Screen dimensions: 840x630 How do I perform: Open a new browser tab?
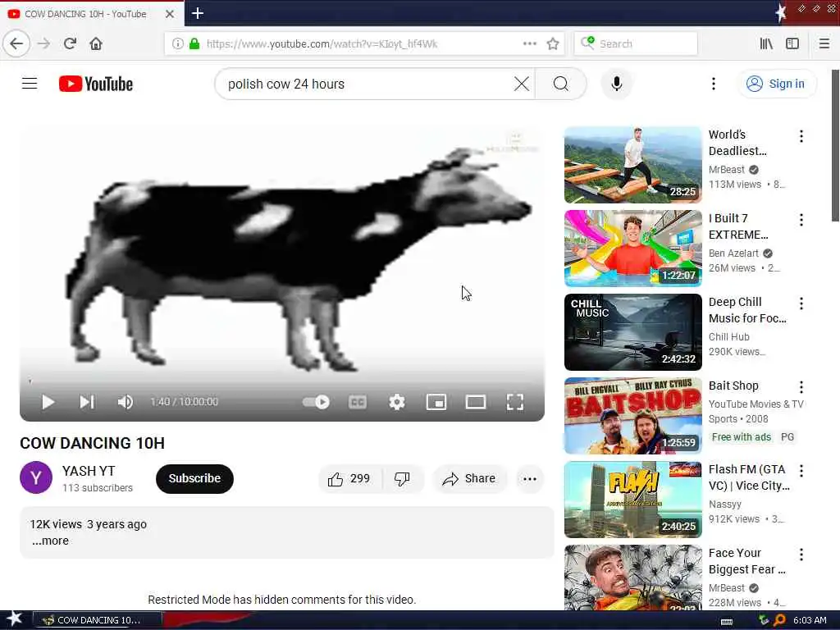[198, 13]
